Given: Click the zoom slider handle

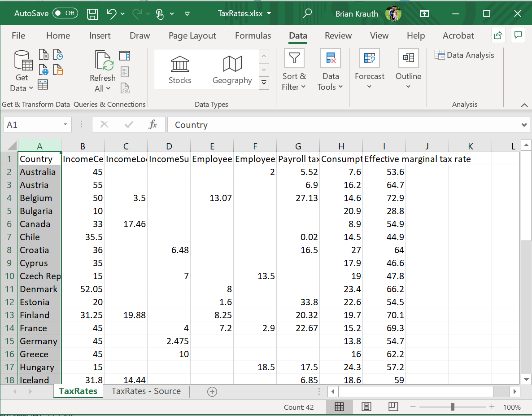Looking at the screenshot, I should coord(453,407).
